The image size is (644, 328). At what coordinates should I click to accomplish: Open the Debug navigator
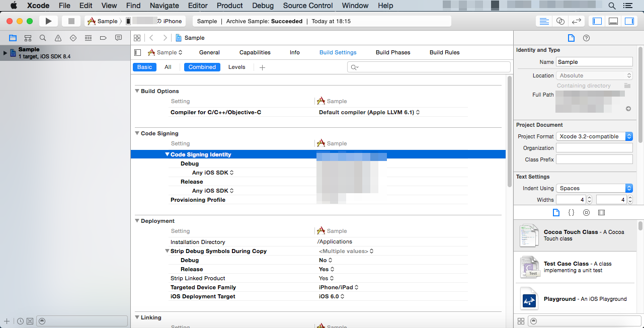click(88, 38)
